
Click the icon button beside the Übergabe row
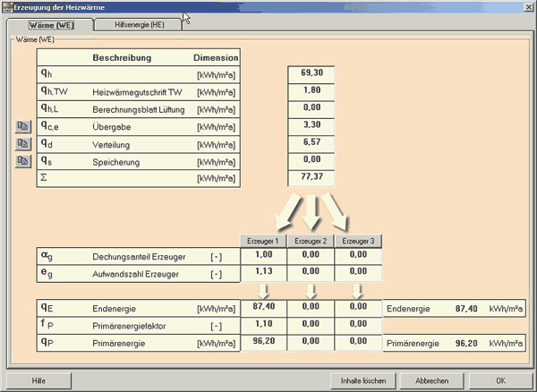point(23,127)
